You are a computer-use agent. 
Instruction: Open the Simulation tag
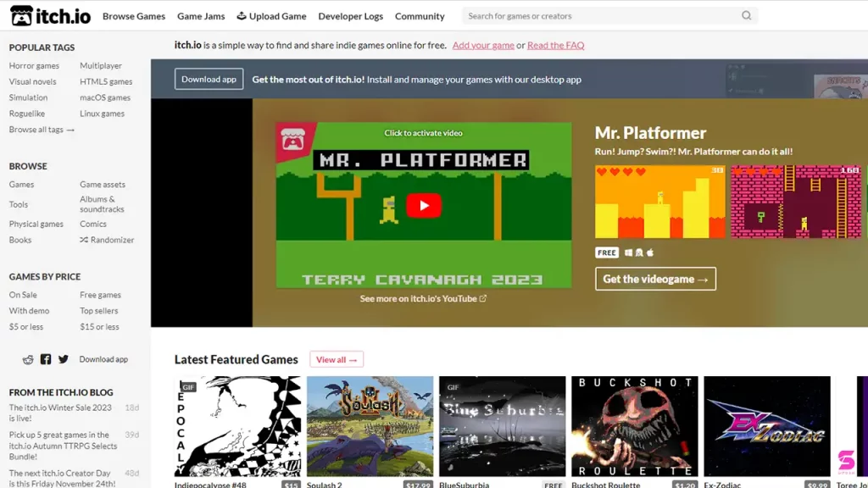coord(28,97)
